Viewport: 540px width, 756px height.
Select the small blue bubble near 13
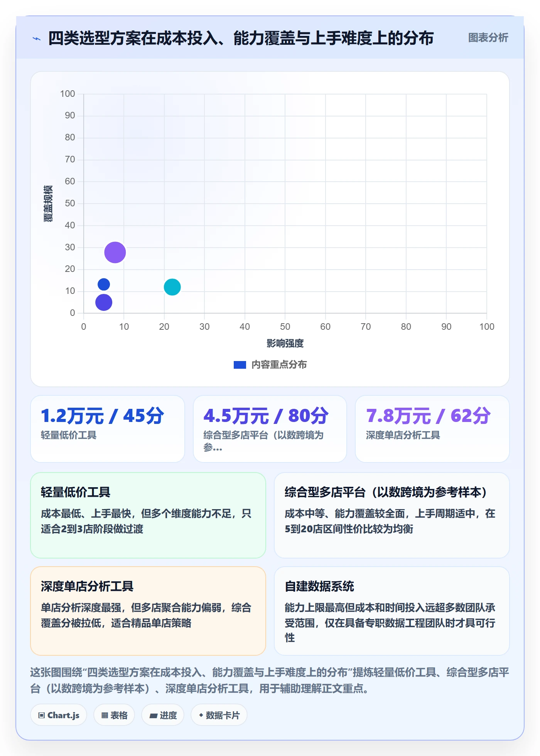[104, 284]
